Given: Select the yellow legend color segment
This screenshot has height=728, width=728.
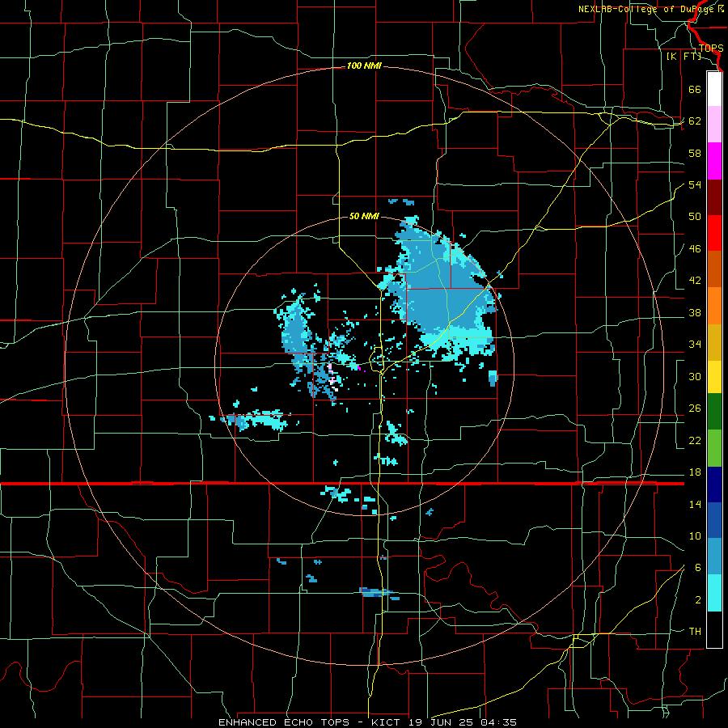Looking at the screenshot, I should pyautogui.click(x=714, y=376).
